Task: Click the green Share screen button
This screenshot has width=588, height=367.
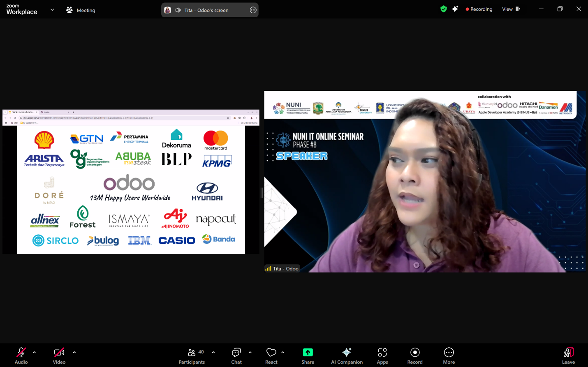Action: [308, 355]
